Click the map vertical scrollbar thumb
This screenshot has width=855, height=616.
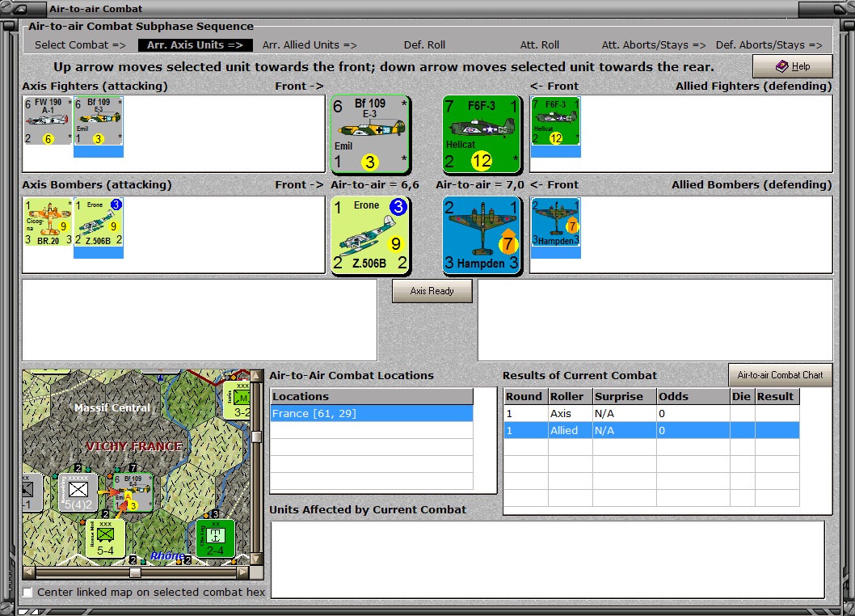[256, 437]
